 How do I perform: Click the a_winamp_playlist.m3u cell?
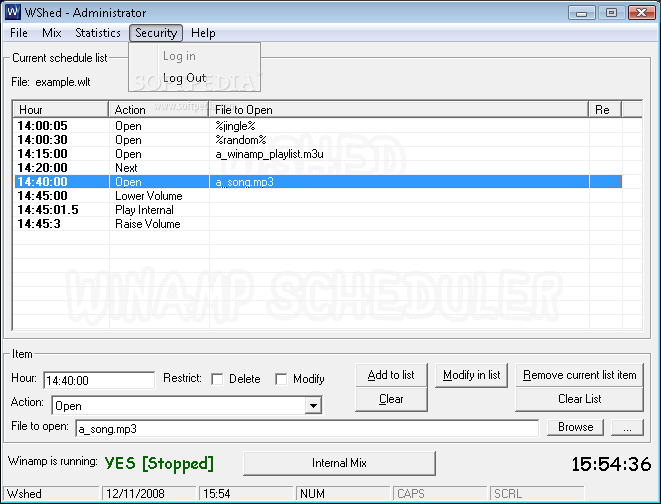click(x=269, y=154)
